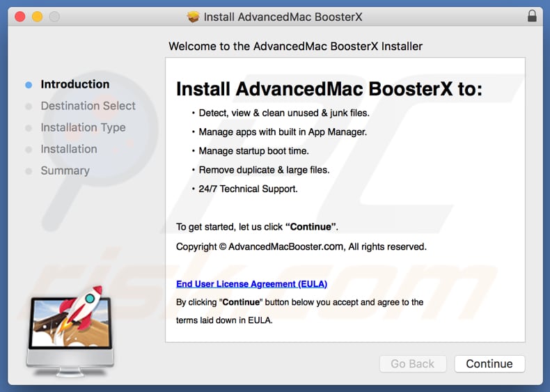The width and height of the screenshot is (550, 392).
Task: Click the package icon beside window title
Action: tap(193, 17)
